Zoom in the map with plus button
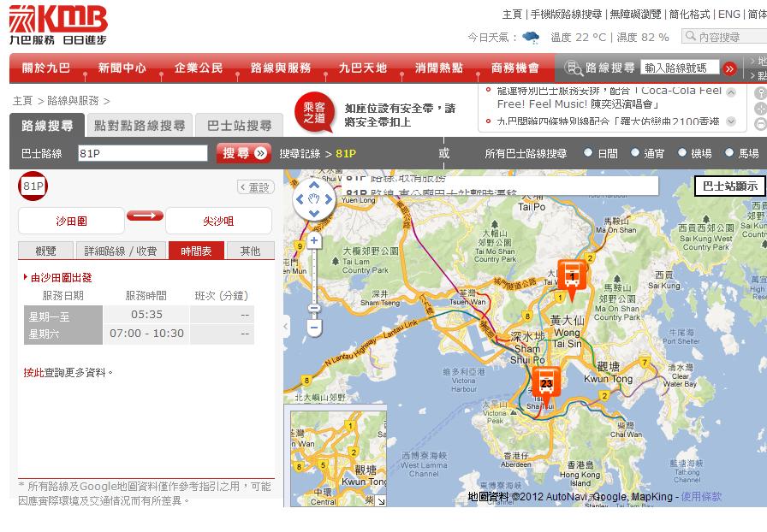 314,240
